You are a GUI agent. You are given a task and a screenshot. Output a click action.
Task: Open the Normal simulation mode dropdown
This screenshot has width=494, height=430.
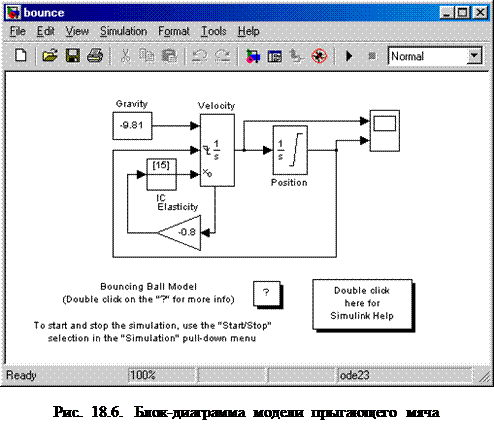(474, 56)
